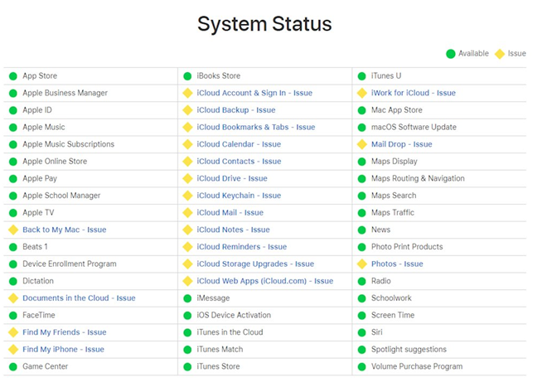The height and width of the screenshot is (392, 547).
Task: Click the green dot beside Siri
Action: click(362, 332)
